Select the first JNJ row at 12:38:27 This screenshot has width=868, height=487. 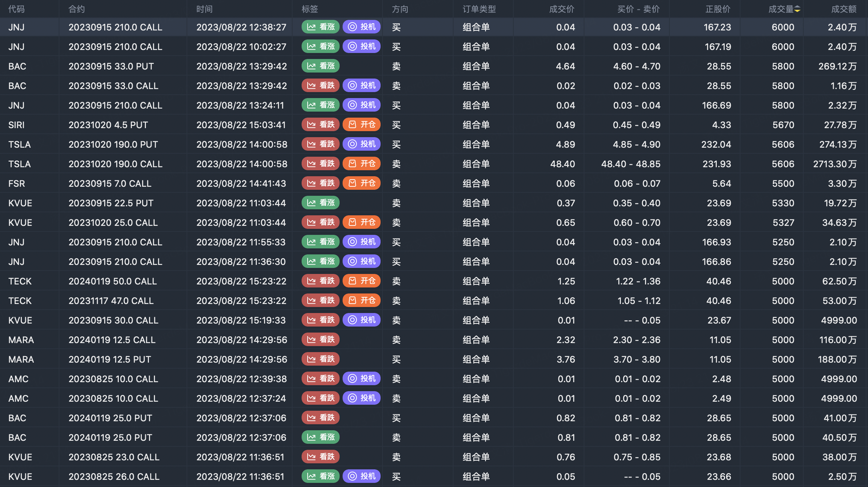(x=241, y=27)
